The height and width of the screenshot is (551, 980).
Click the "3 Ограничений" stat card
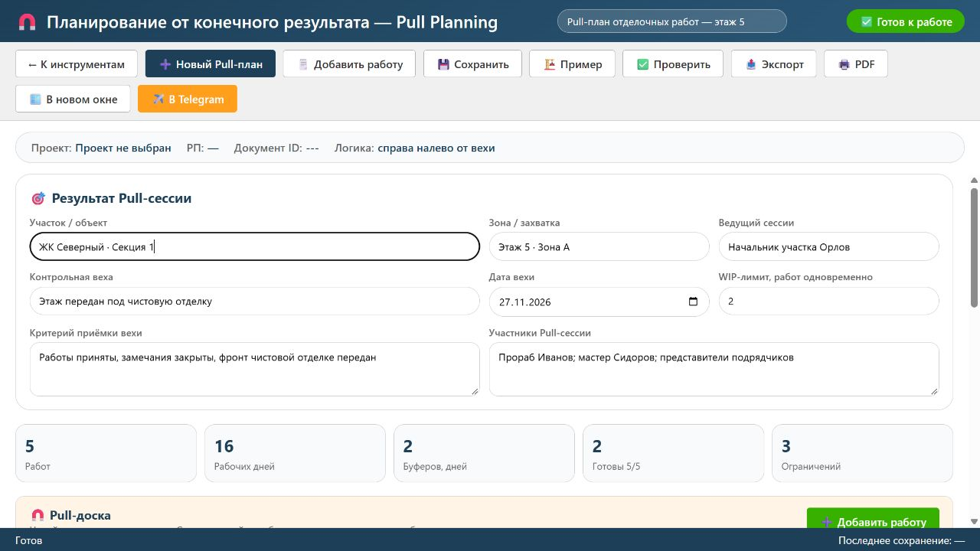[x=862, y=453]
